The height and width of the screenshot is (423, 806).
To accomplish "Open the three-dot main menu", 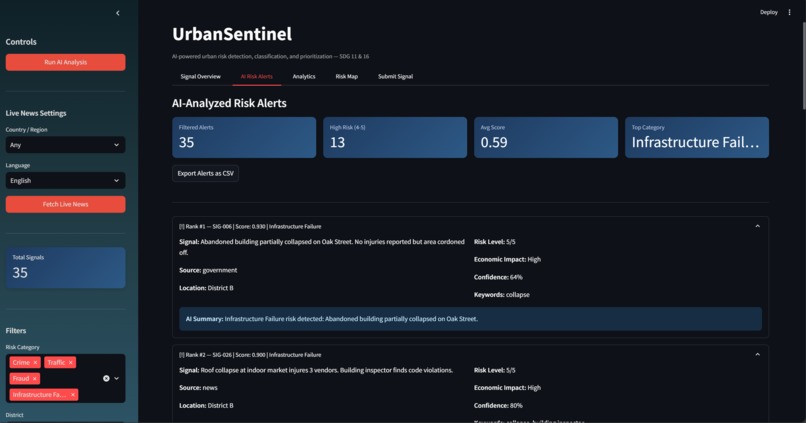I will pyautogui.click(x=790, y=12).
